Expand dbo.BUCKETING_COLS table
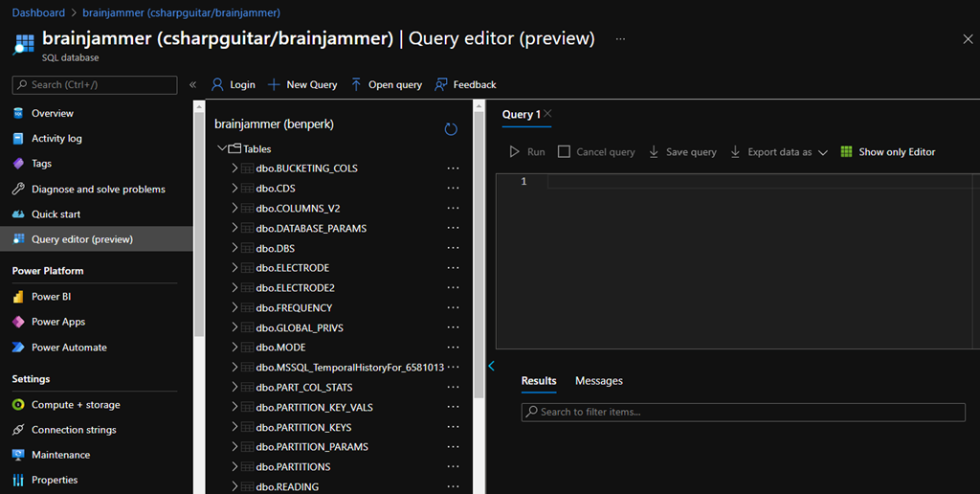Screen dimensions: 980x494 coord(235,168)
